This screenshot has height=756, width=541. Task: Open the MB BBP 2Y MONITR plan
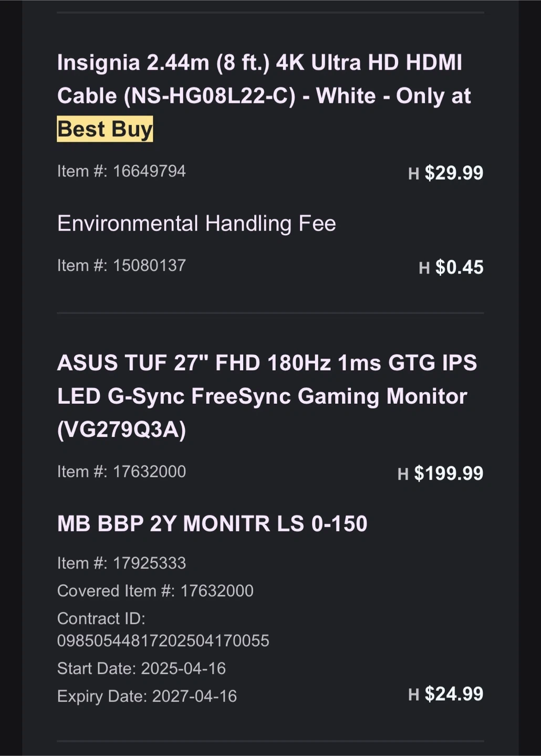click(x=212, y=524)
